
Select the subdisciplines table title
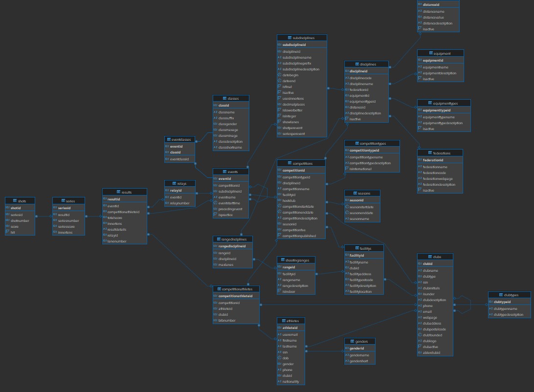click(302, 38)
